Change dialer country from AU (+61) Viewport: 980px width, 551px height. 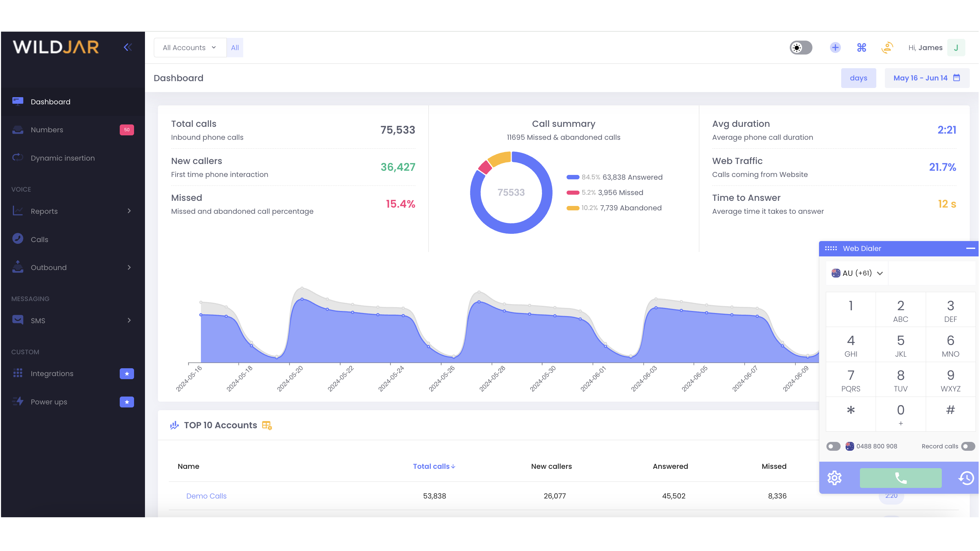(x=857, y=273)
